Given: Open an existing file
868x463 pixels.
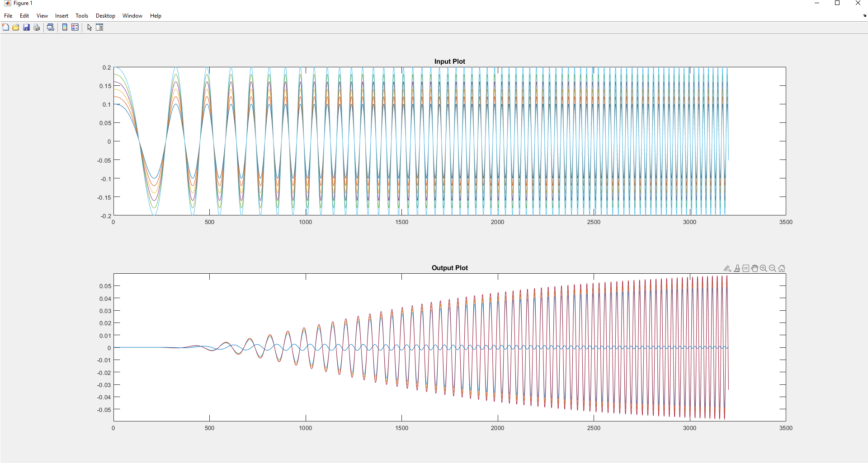Looking at the screenshot, I should coord(15,27).
